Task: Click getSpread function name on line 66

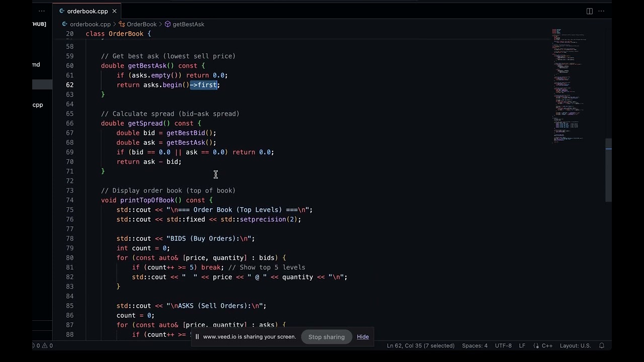Action: pyautogui.click(x=145, y=123)
